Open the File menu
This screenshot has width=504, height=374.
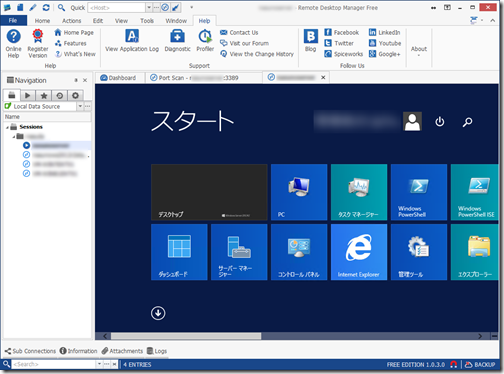point(13,21)
